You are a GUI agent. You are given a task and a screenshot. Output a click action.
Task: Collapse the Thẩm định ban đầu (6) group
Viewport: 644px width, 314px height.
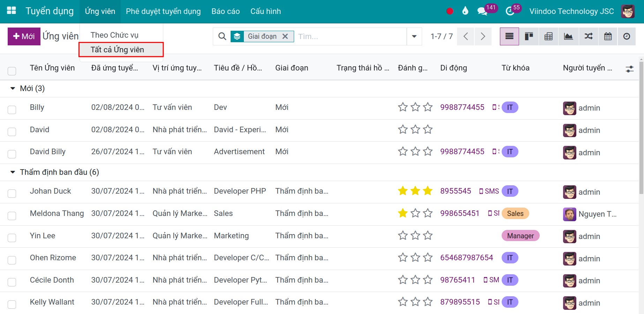[x=13, y=172]
